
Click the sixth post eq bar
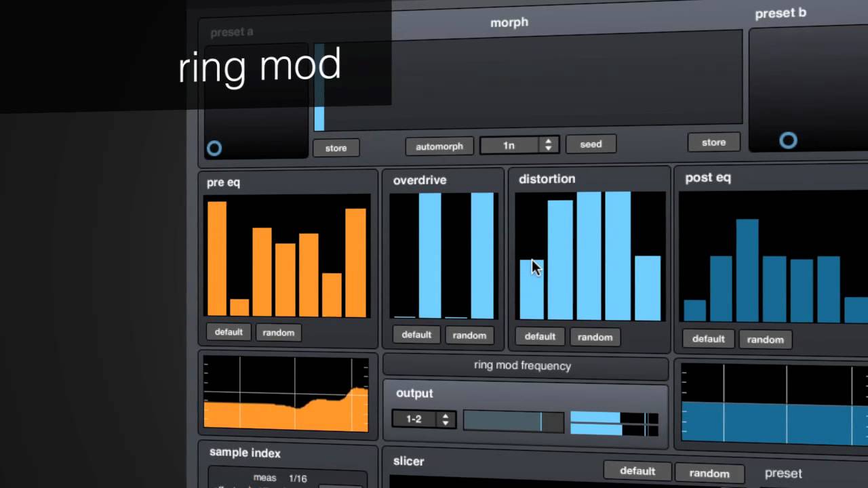point(829,290)
